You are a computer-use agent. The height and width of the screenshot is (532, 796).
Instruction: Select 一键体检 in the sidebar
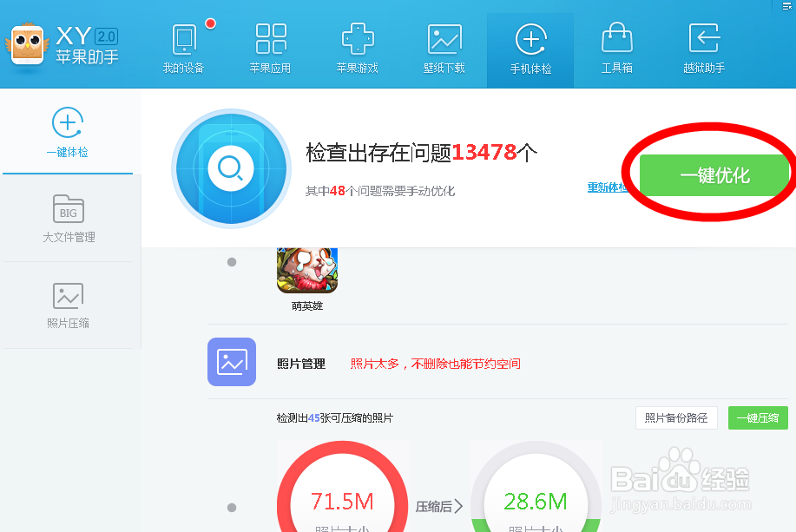click(68, 133)
